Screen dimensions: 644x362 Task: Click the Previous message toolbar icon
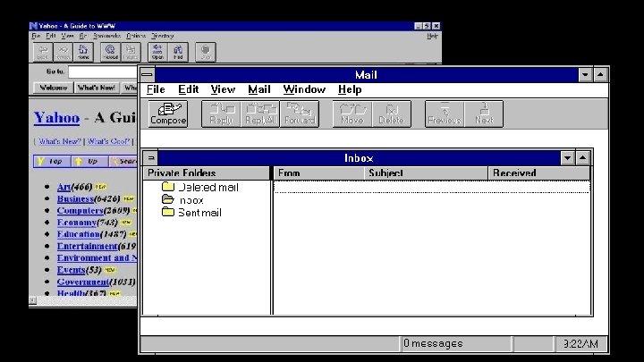(x=445, y=114)
